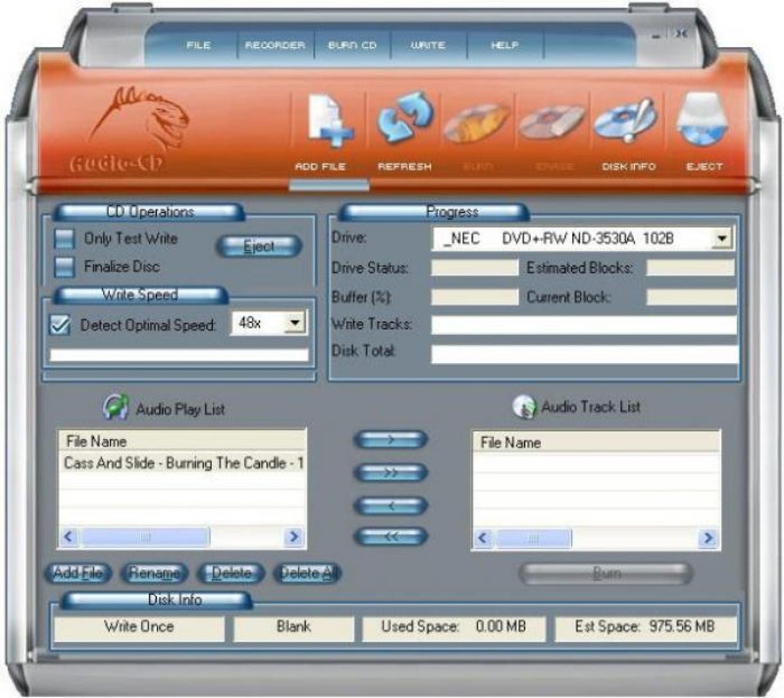Open the 48x write speed dropdown

pyautogui.click(x=295, y=323)
